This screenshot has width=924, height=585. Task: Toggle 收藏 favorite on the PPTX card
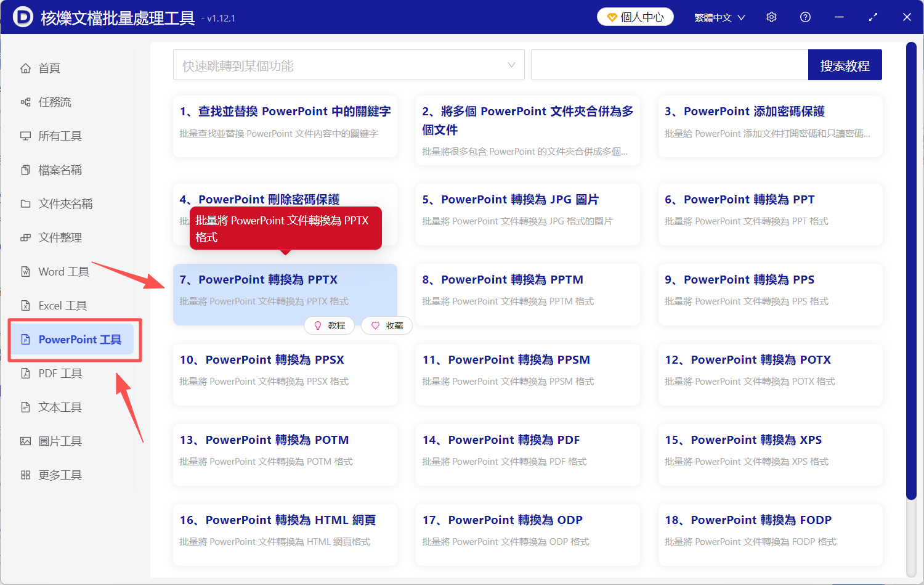(x=386, y=325)
